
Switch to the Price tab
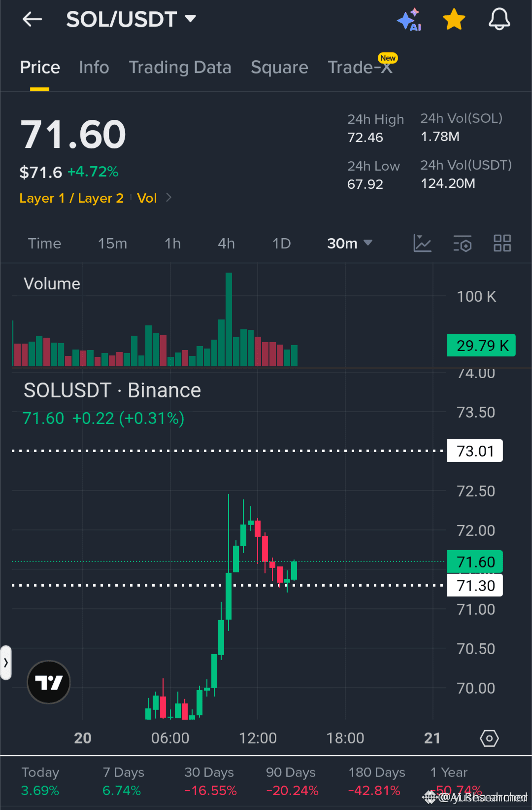point(40,67)
